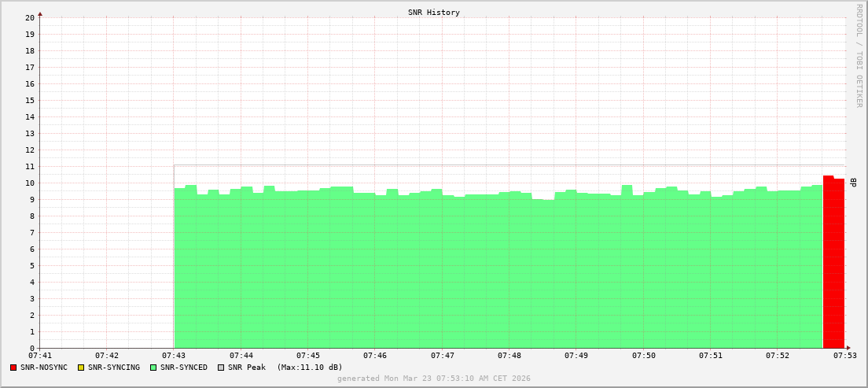The image size is (868, 388).
Task: Click the arrow at the x-axis right end
Action: [x=848, y=348]
